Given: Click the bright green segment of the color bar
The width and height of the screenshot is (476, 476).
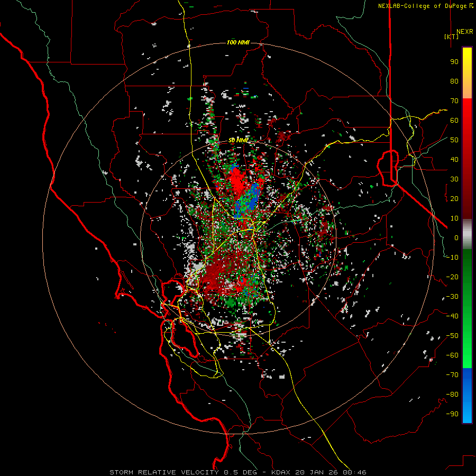Looking at the screenshot, I should click(467, 349).
